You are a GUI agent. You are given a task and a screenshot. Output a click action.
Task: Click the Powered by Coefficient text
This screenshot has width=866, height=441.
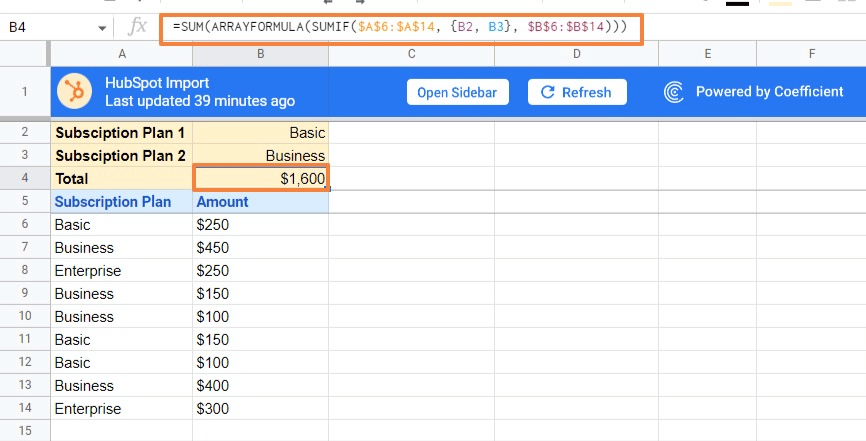[769, 92]
